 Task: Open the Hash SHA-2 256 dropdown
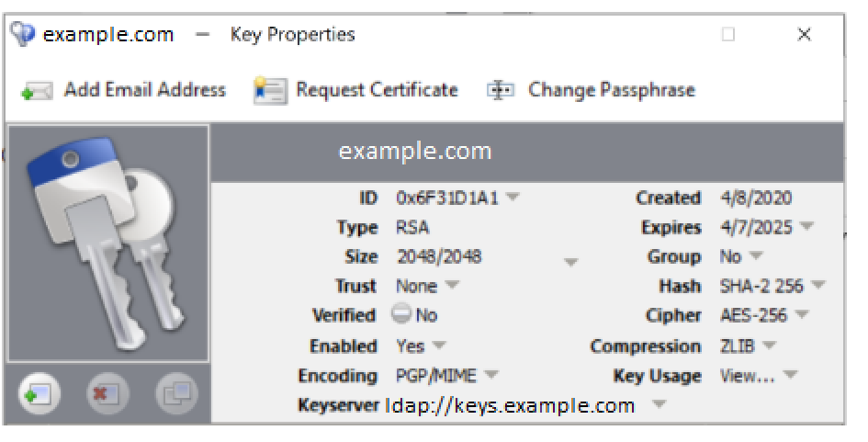[x=817, y=285]
